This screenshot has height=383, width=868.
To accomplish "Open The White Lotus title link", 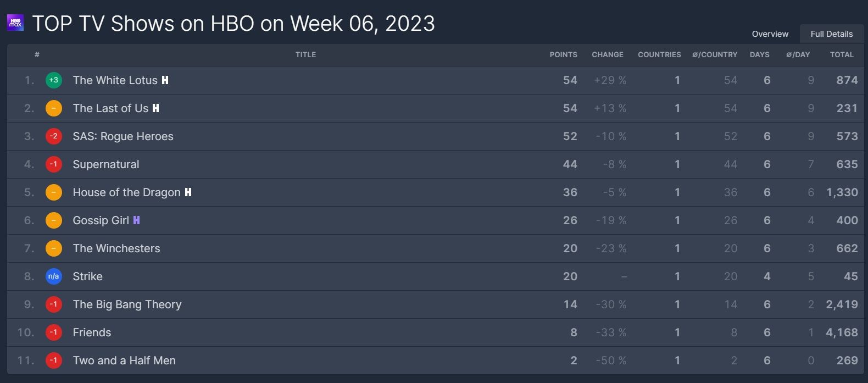I will 115,80.
